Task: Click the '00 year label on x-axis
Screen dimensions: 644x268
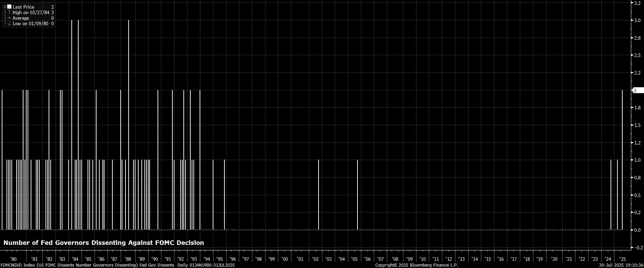Action: pos(285,259)
